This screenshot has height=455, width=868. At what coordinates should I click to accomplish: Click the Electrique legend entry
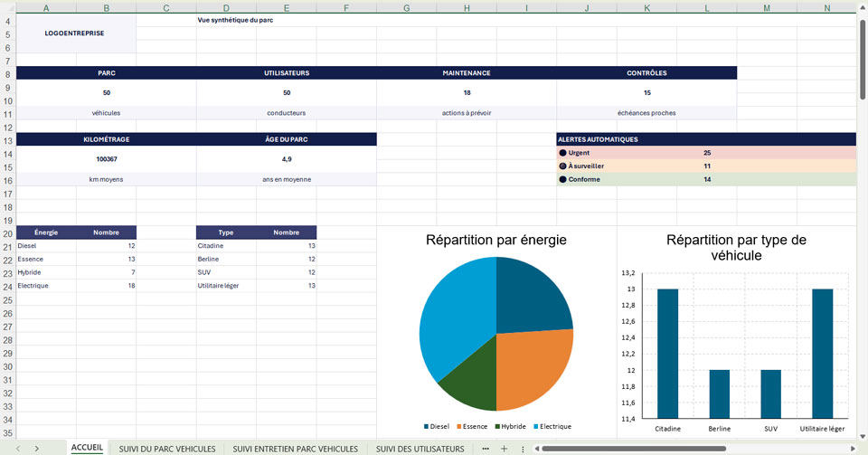(552, 427)
